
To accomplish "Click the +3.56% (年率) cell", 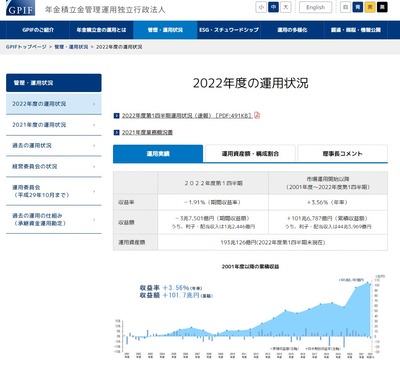I will (328, 202).
